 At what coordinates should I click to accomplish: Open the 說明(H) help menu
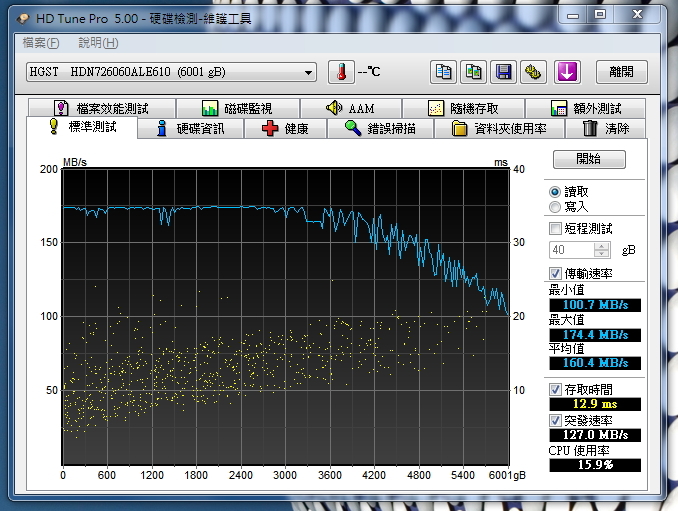coord(98,43)
